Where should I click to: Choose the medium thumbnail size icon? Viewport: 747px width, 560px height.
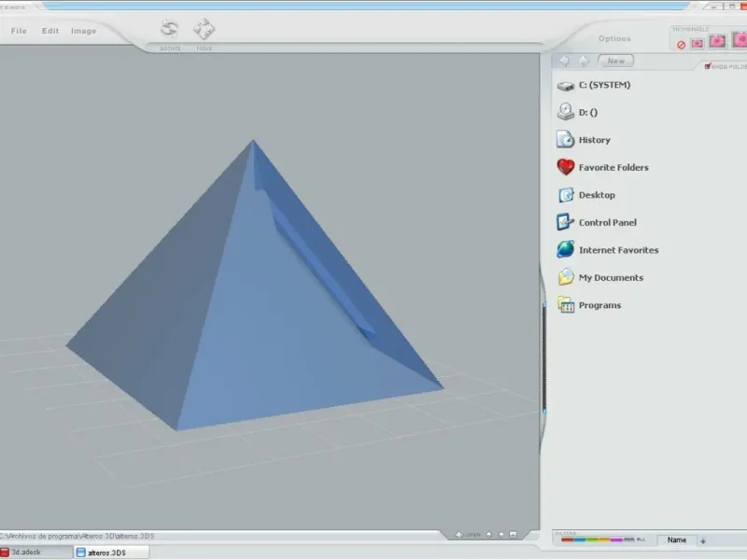(717, 41)
